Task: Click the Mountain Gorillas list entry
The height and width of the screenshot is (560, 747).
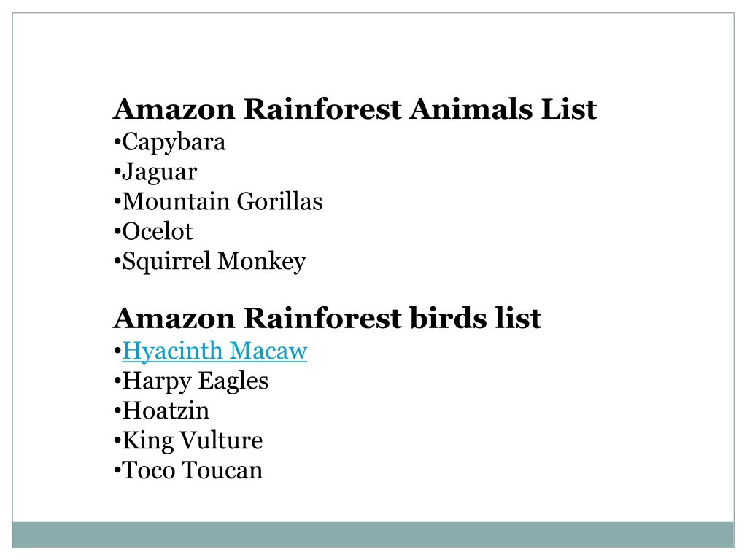Action: click(218, 201)
